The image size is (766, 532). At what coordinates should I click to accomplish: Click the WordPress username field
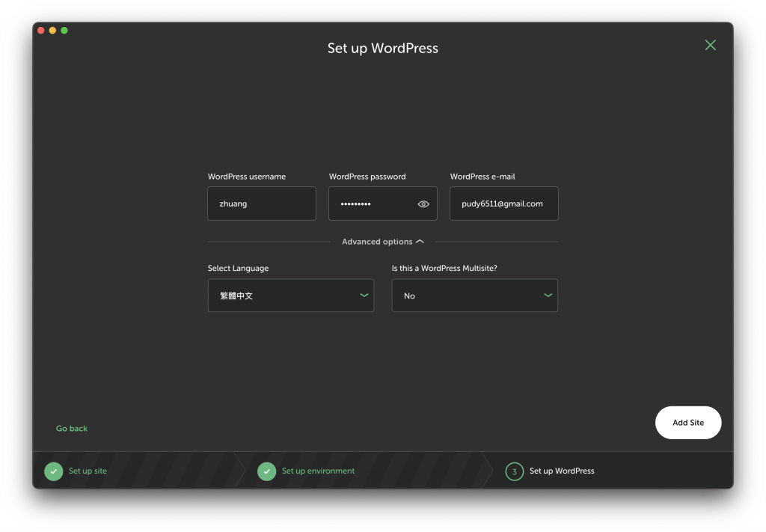click(x=261, y=204)
